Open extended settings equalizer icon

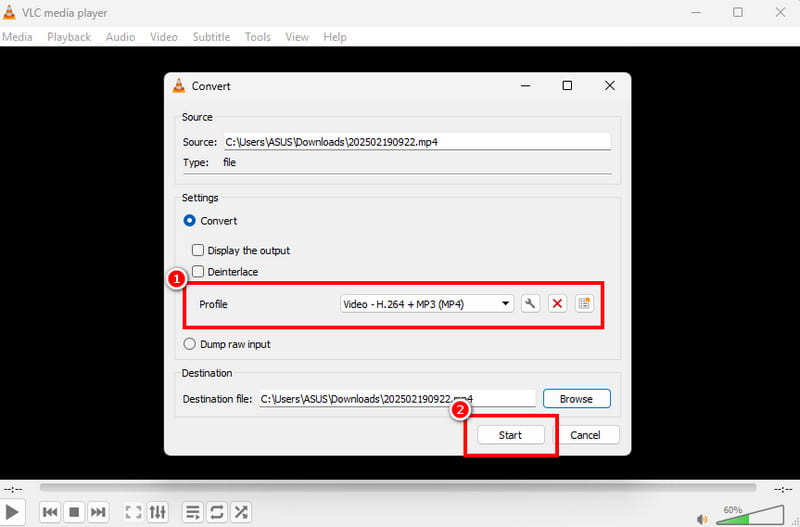coord(158,512)
